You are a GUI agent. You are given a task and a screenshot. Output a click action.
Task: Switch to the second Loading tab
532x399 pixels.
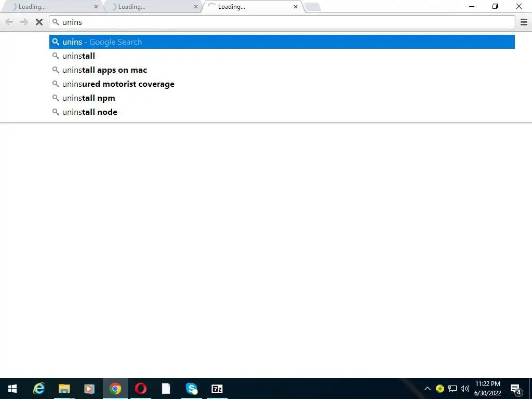click(152, 7)
